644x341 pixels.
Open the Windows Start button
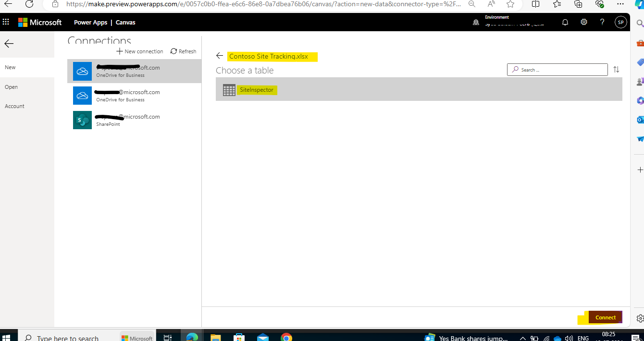pos(7,338)
